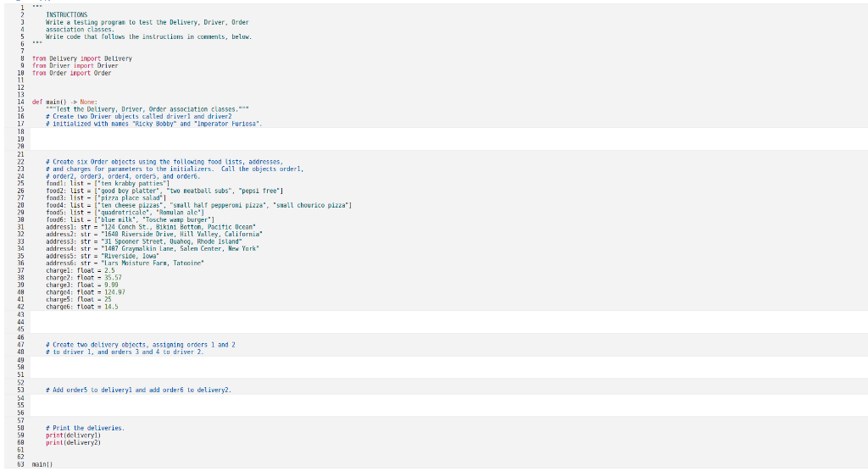
Task: Click the line 'from Order import Order'
Action: point(71,73)
